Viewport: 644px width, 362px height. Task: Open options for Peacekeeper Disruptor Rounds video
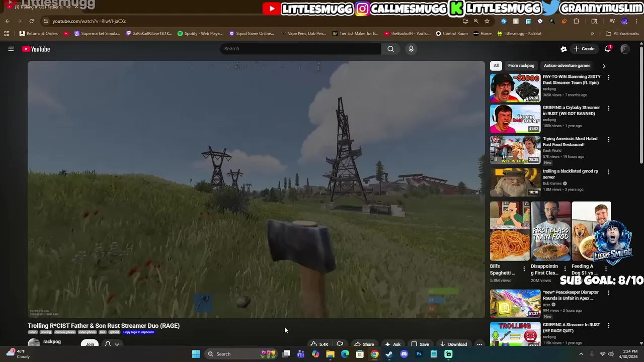pos(608,293)
